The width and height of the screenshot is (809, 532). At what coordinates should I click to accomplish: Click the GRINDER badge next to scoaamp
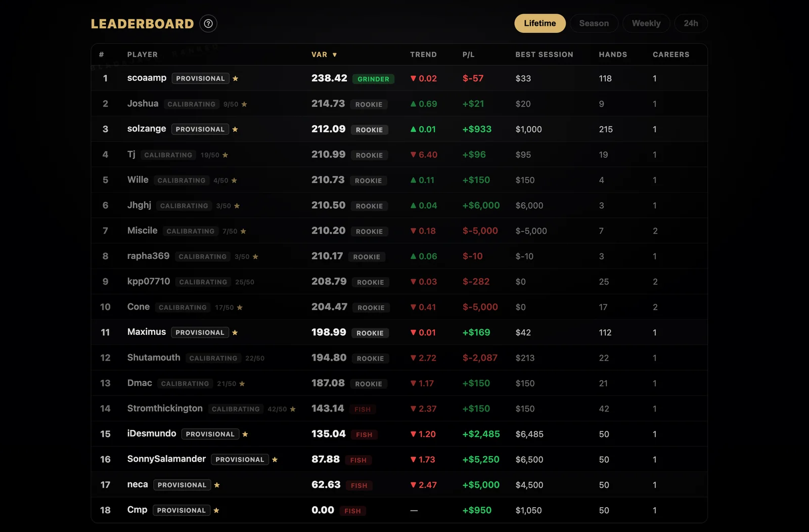(373, 79)
